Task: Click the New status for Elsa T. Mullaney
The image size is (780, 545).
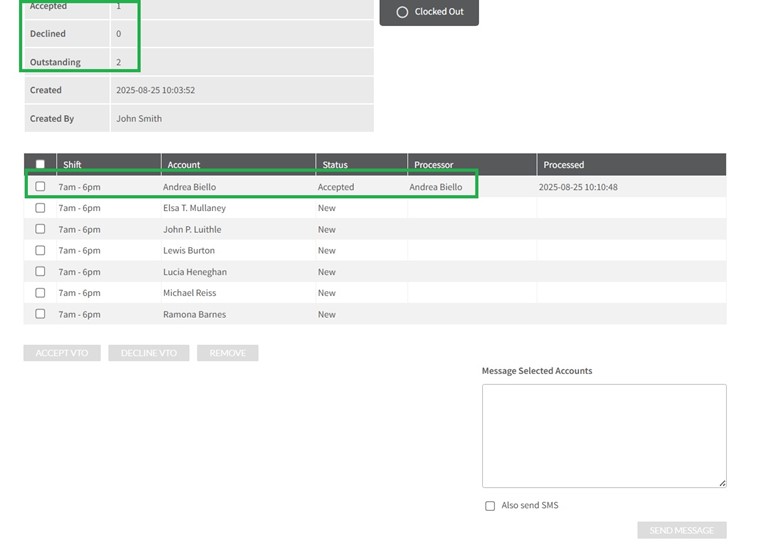Action: point(327,208)
